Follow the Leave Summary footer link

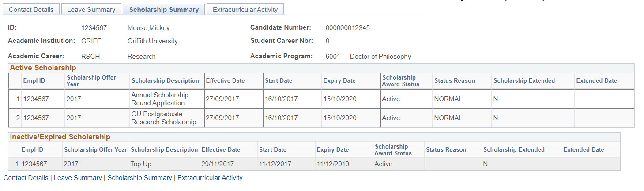[x=78, y=178]
